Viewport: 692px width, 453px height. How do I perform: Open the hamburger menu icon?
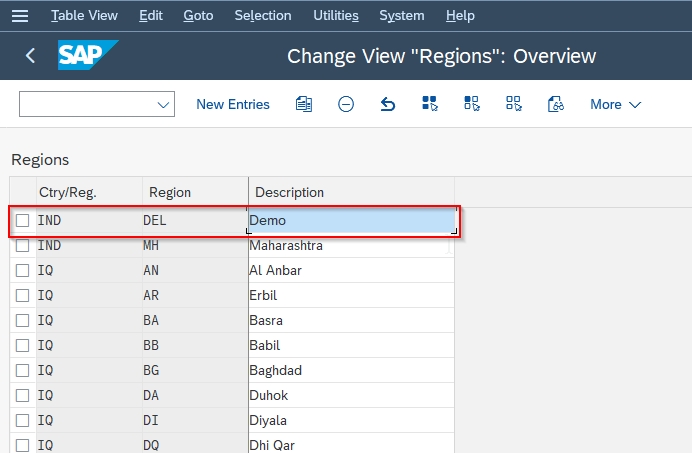[20, 16]
